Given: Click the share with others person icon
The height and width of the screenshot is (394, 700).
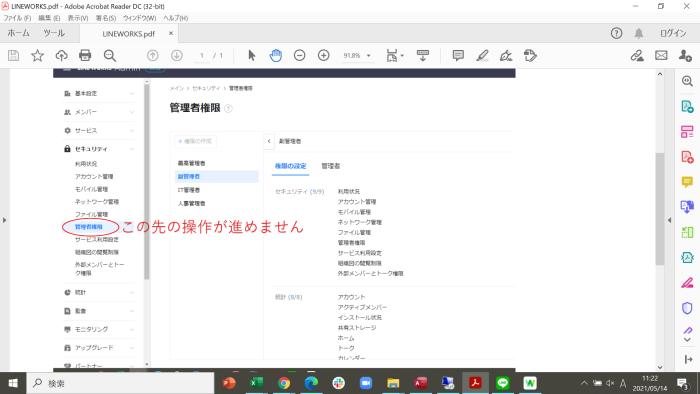Looking at the screenshot, I should tap(685, 55).
